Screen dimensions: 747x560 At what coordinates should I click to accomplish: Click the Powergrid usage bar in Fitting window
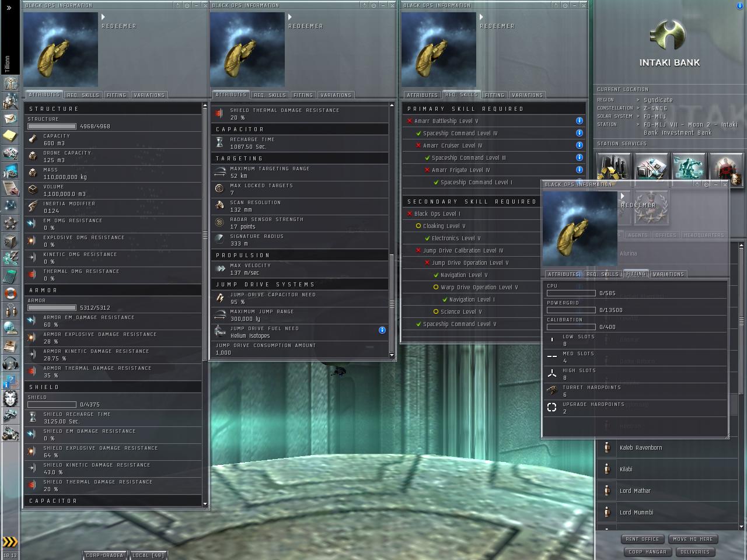tap(571, 310)
